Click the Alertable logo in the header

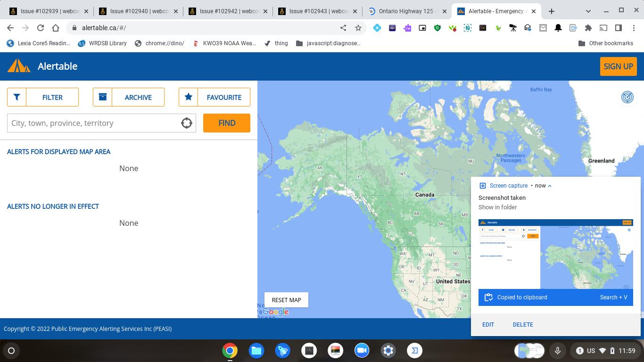coord(19,66)
